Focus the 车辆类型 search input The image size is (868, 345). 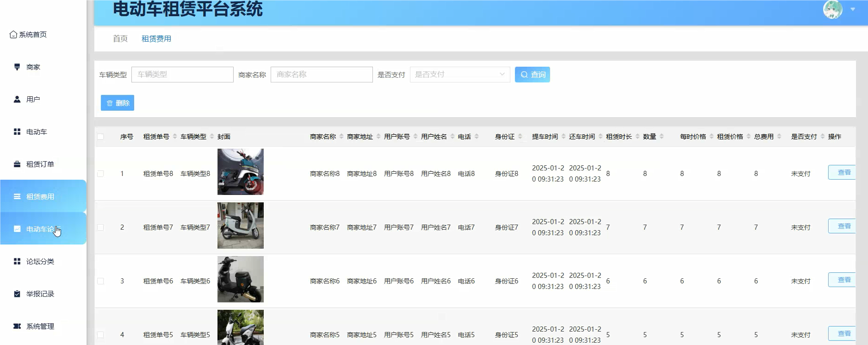[x=182, y=75]
